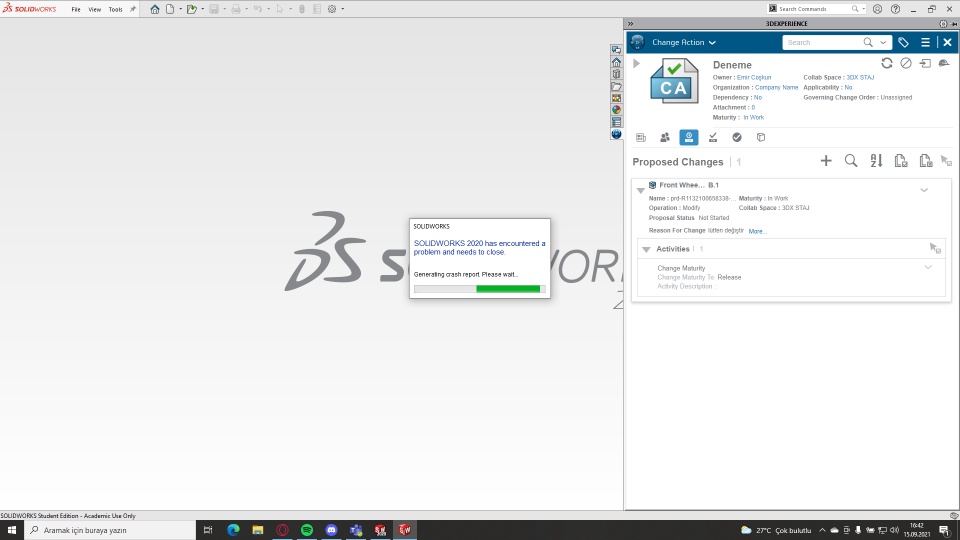Image resolution: width=960 pixels, height=540 pixels.
Task: Open the Options gear icon
Action: click(x=332, y=9)
